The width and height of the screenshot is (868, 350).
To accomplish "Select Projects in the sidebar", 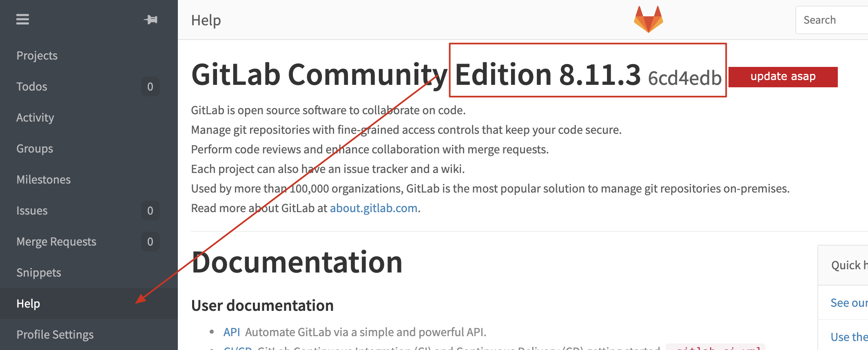I will click(x=37, y=55).
